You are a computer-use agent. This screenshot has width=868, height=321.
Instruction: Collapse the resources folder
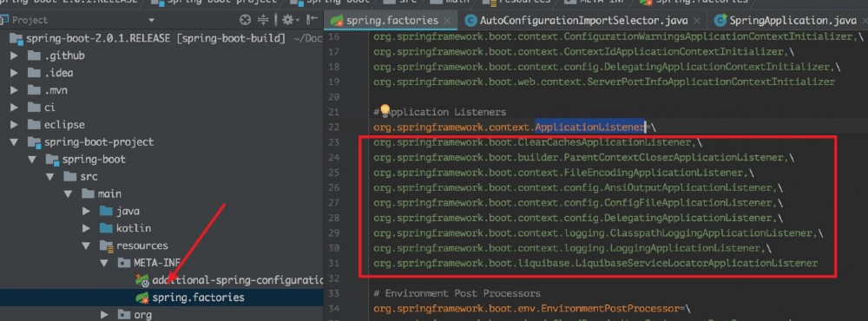click(x=86, y=246)
